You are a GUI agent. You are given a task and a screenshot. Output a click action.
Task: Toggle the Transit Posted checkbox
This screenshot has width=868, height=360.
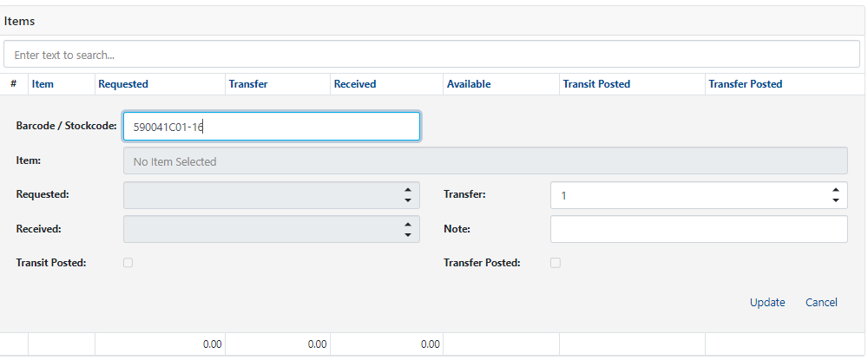coord(128,263)
